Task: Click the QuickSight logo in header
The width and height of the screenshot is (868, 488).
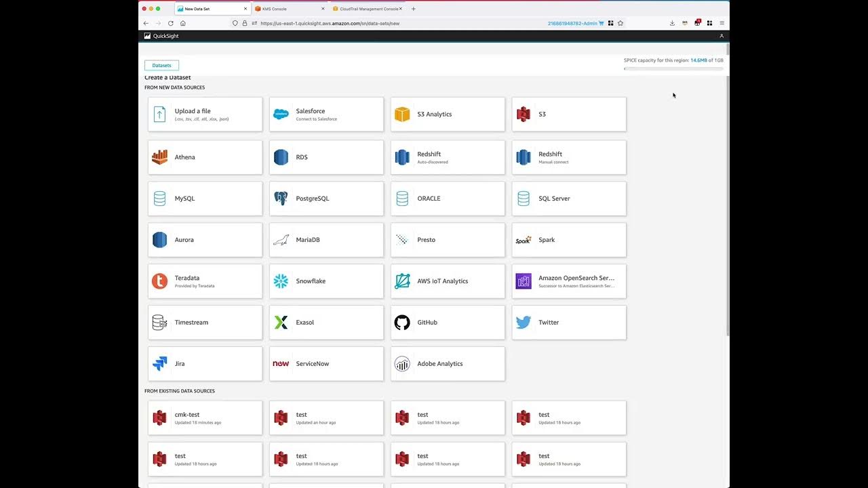Action: pos(161,36)
